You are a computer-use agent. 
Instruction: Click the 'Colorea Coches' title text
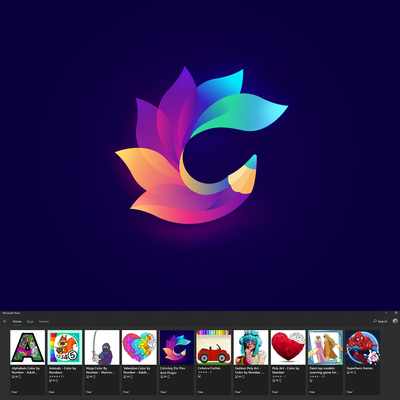(209, 368)
